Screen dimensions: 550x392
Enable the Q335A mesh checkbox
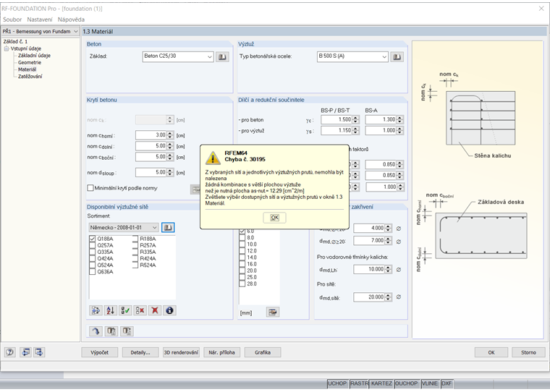pyautogui.click(x=92, y=252)
